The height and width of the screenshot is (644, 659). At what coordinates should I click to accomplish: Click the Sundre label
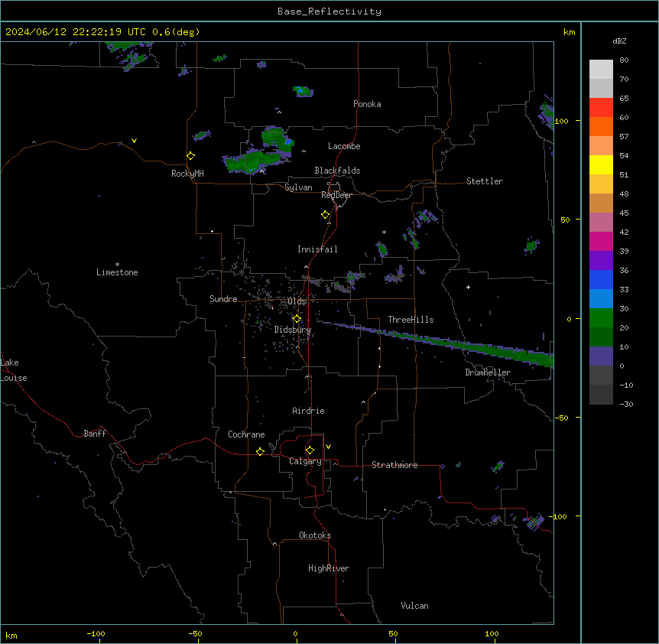(x=223, y=299)
